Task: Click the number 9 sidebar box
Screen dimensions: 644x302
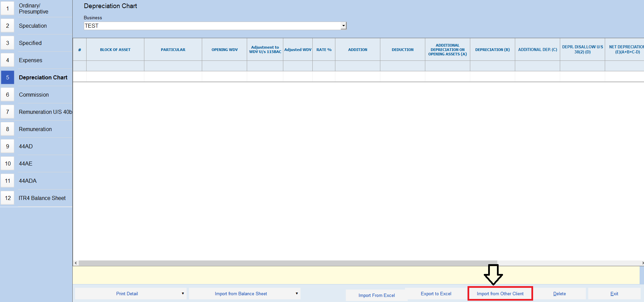Action: point(7,146)
